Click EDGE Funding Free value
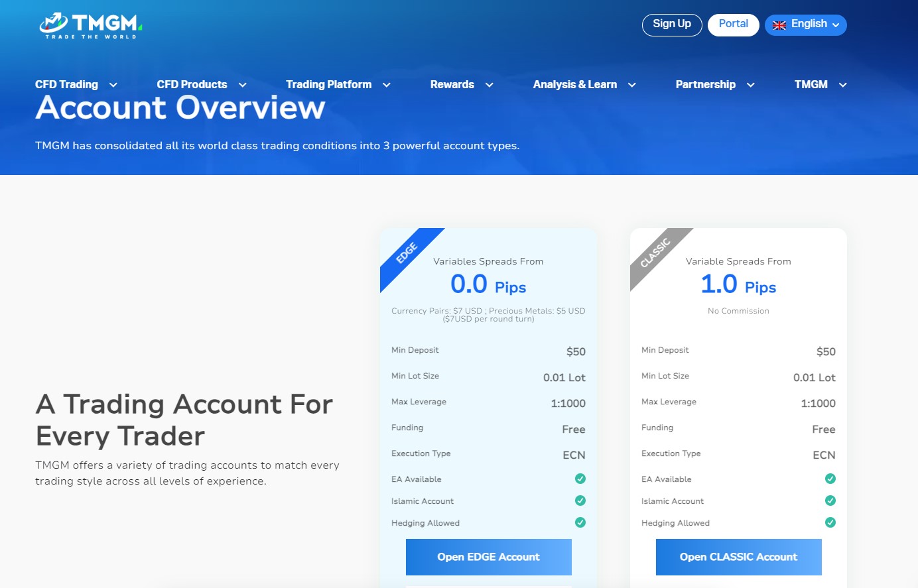Image resolution: width=918 pixels, height=588 pixels. click(x=574, y=430)
